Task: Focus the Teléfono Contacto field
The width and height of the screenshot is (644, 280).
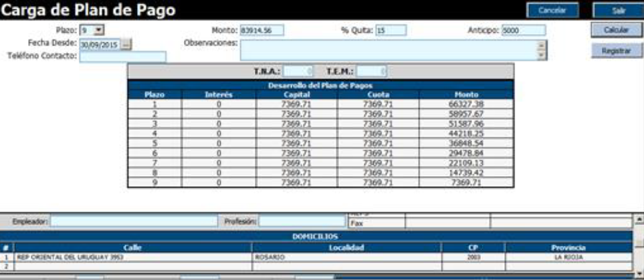Action: (122, 56)
